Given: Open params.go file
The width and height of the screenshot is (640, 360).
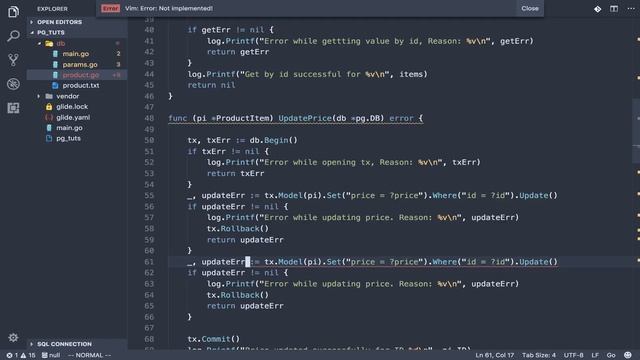Looking at the screenshot, I should pos(80,64).
